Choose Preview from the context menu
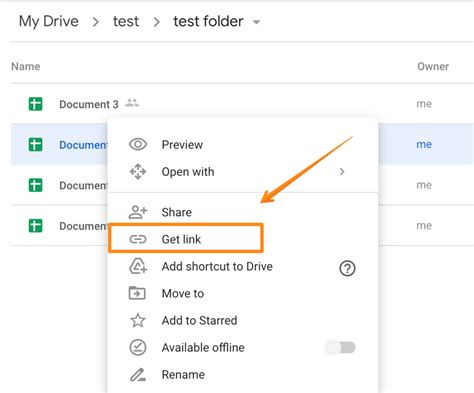The width and height of the screenshot is (474, 393). [243, 144]
